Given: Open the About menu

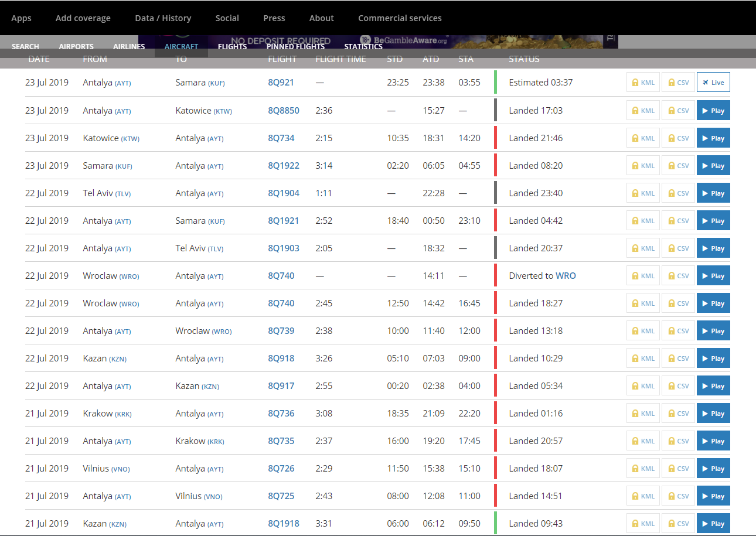Looking at the screenshot, I should [x=322, y=18].
